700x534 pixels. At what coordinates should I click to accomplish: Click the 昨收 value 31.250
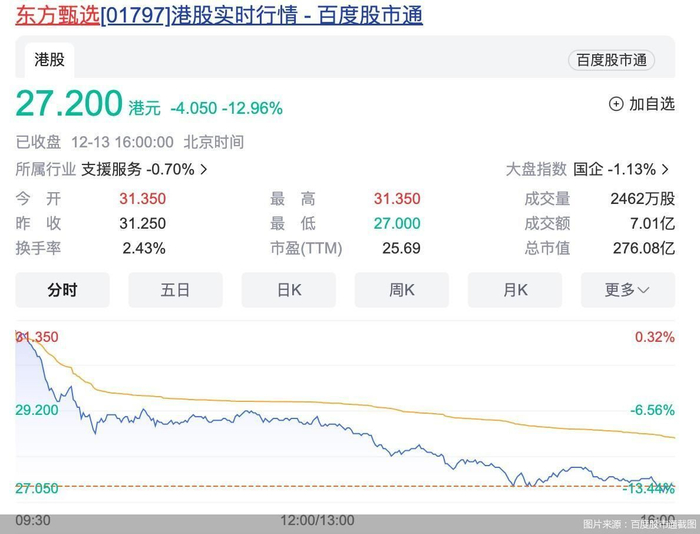[142, 223]
